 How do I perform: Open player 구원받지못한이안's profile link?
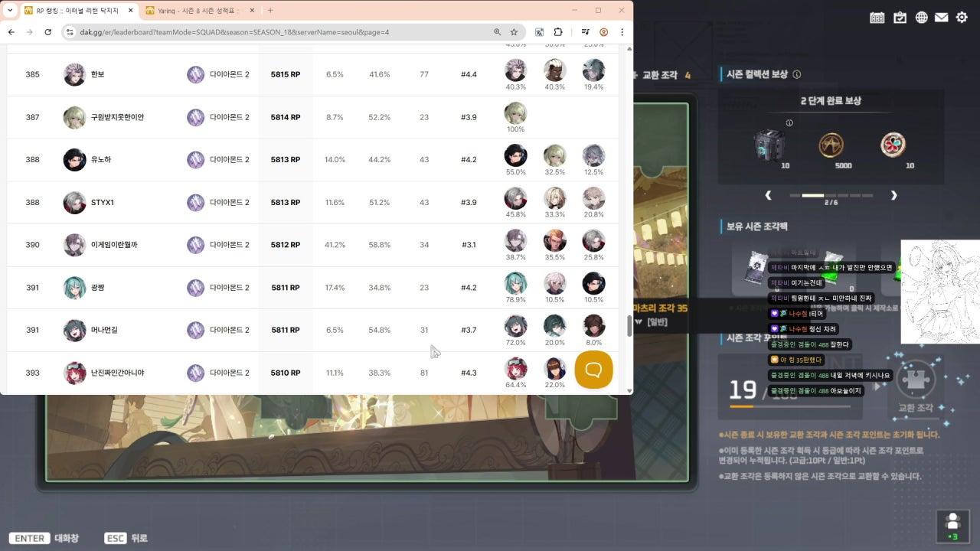coord(117,117)
